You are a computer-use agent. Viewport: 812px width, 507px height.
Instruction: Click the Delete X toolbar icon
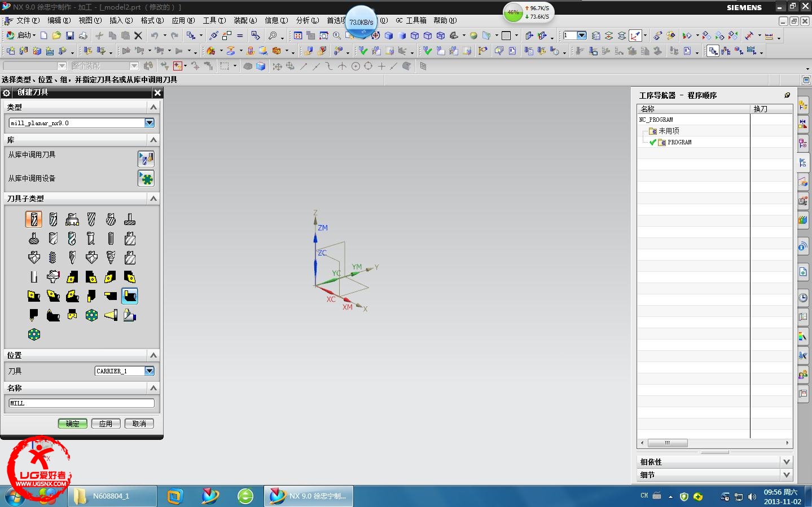click(x=138, y=36)
